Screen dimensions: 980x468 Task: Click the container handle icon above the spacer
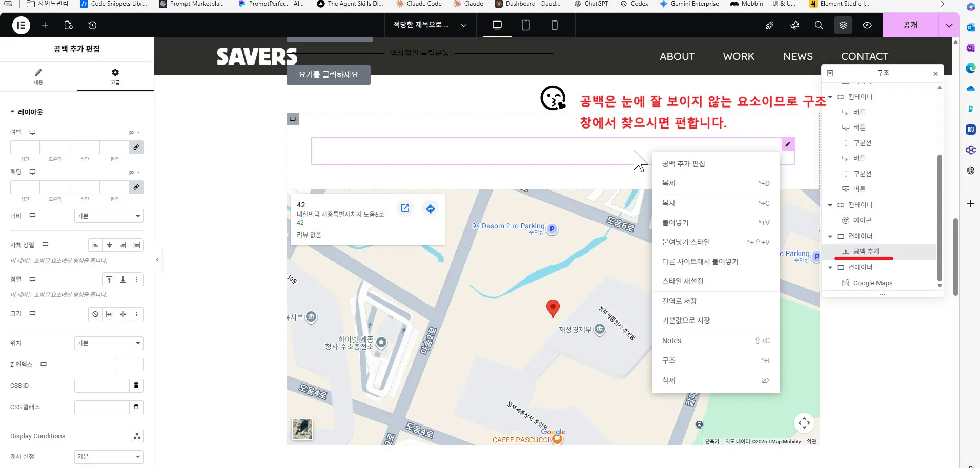(x=293, y=119)
